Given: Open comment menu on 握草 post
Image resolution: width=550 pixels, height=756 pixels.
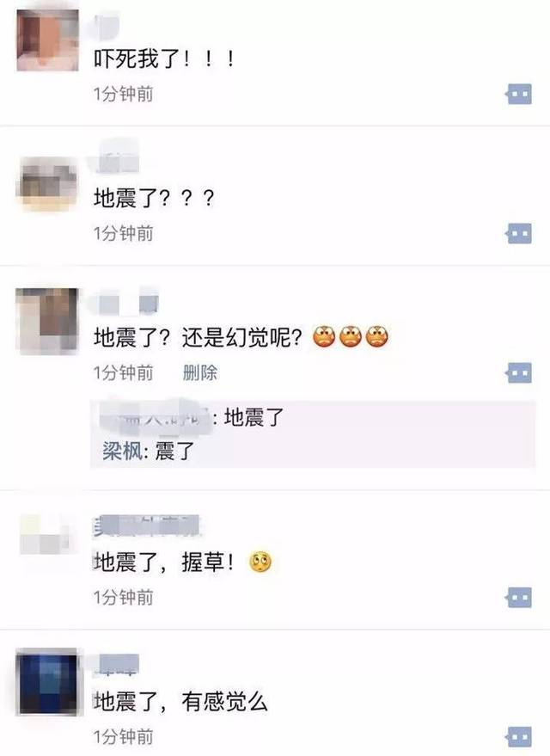Looking at the screenshot, I should click(x=519, y=598).
